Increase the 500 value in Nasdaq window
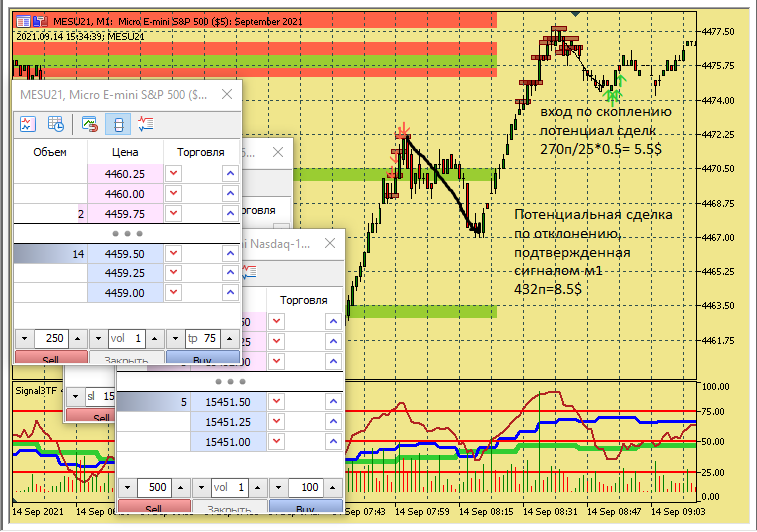Screen dimensions: 757x532 [181, 488]
